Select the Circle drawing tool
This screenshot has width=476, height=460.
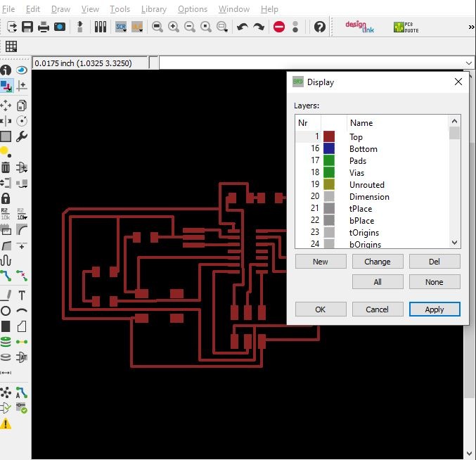click(x=6, y=311)
